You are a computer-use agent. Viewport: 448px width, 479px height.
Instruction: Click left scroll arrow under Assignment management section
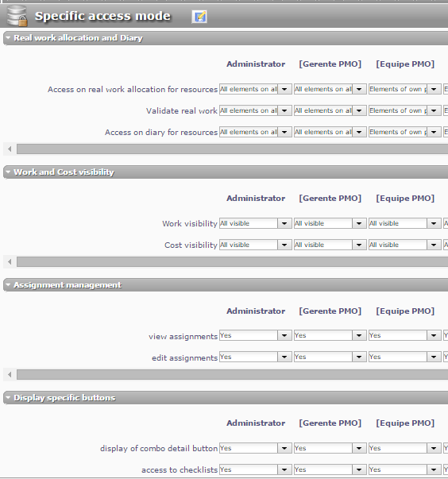(x=10, y=374)
